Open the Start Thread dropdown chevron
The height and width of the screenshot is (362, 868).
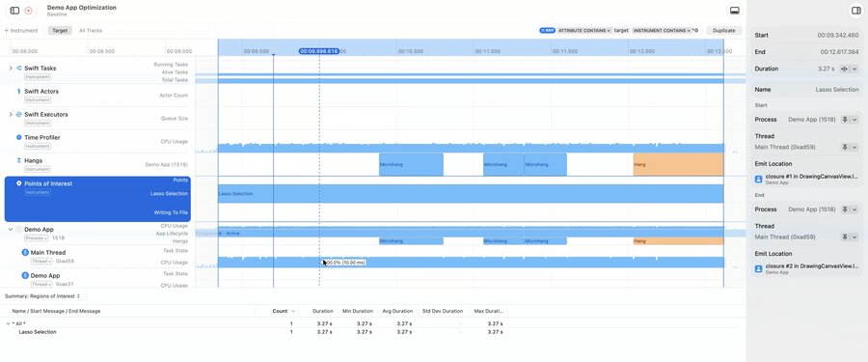point(854,147)
